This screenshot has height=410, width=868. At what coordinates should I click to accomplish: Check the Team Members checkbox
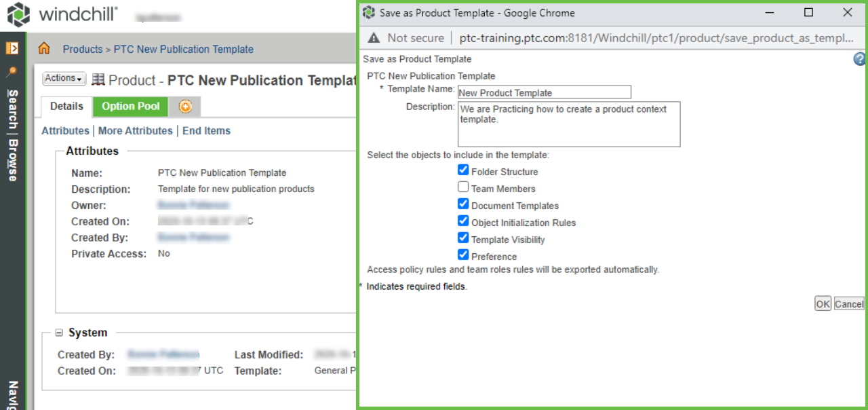(463, 187)
